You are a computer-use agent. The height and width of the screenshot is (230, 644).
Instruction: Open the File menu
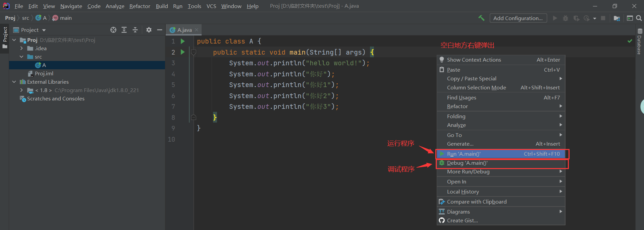point(19,6)
